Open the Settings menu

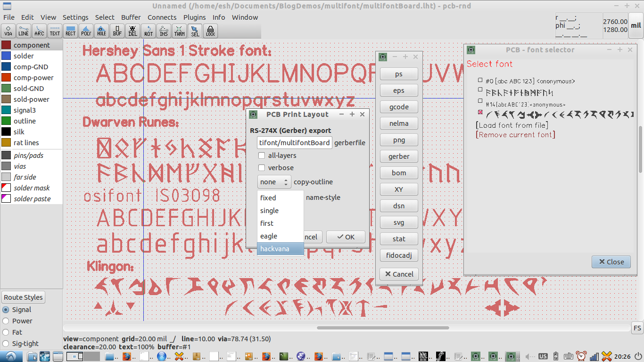(75, 17)
